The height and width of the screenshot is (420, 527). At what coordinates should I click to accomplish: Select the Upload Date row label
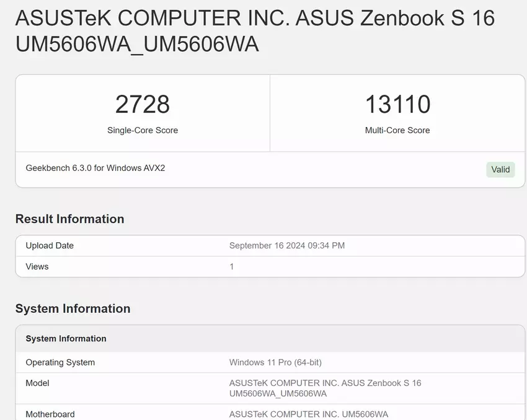coord(50,245)
